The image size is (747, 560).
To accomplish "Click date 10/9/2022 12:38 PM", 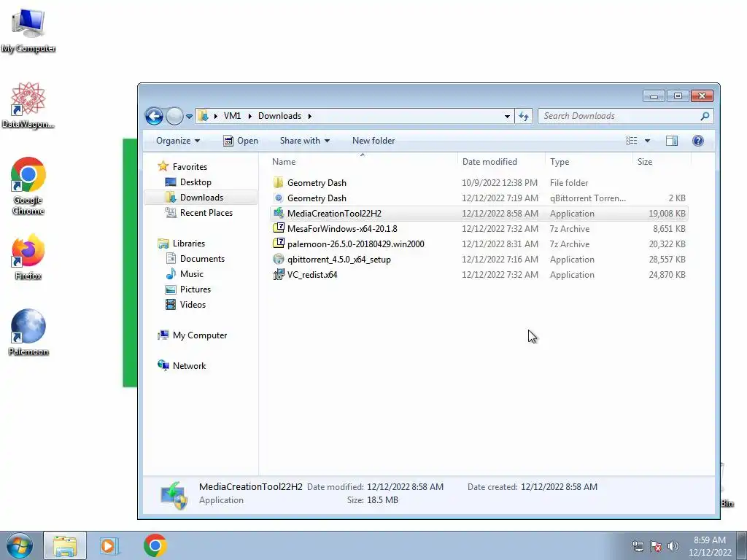I will coord(499,183).
